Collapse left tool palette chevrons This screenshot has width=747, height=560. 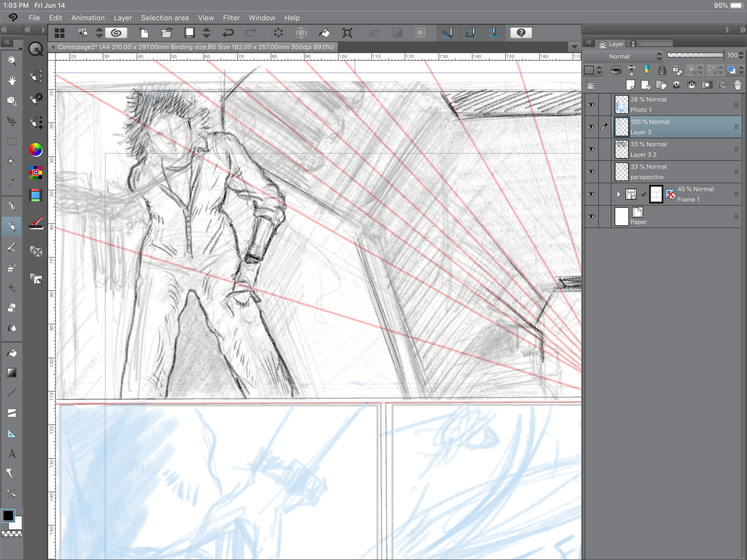tap(4, 30)
